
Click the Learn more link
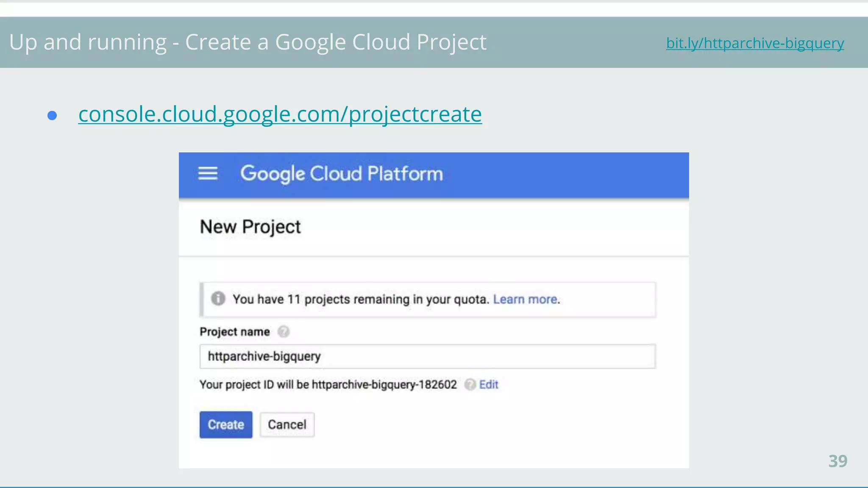pyautogui.click(x=526, y=299)
